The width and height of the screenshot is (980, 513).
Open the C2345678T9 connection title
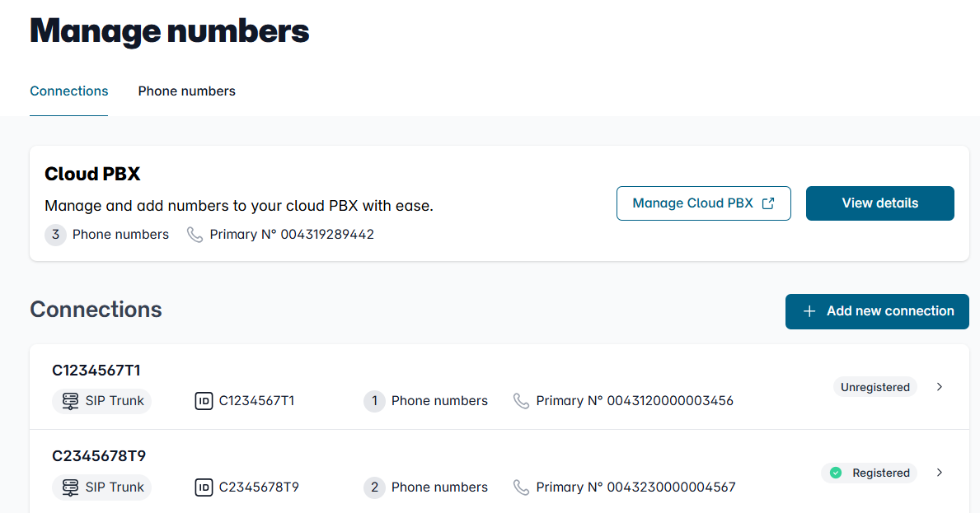point(99,456)
